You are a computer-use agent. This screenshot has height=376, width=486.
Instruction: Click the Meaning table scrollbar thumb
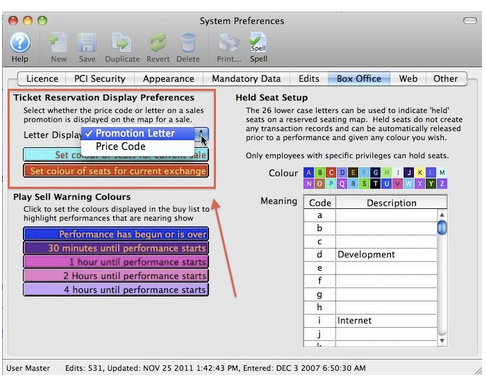coord(442,228)
